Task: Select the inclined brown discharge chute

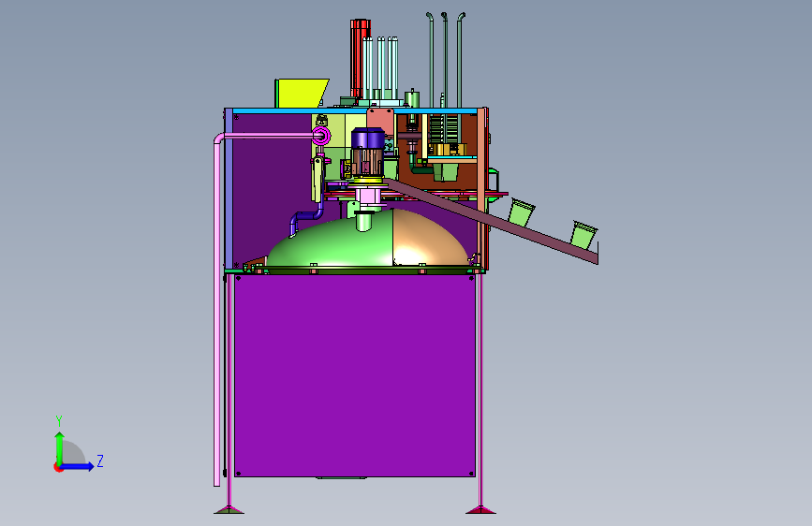Action: (x=492, y=221)
